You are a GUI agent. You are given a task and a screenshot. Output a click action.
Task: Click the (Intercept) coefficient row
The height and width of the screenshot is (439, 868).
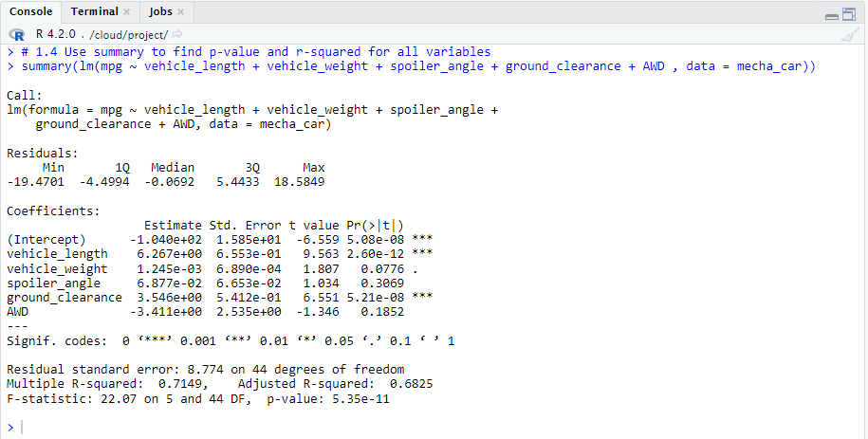220,240
